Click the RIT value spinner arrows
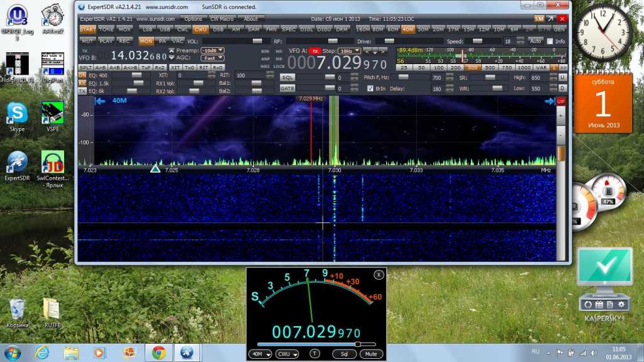Image resolution: width=644 pixels, height=362 pixels. click(x=270, y=75)
